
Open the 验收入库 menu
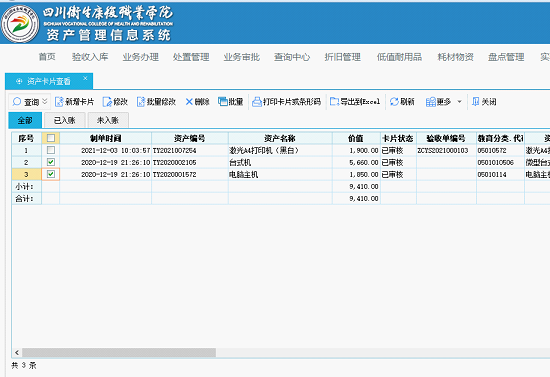[x=90, y=57]
